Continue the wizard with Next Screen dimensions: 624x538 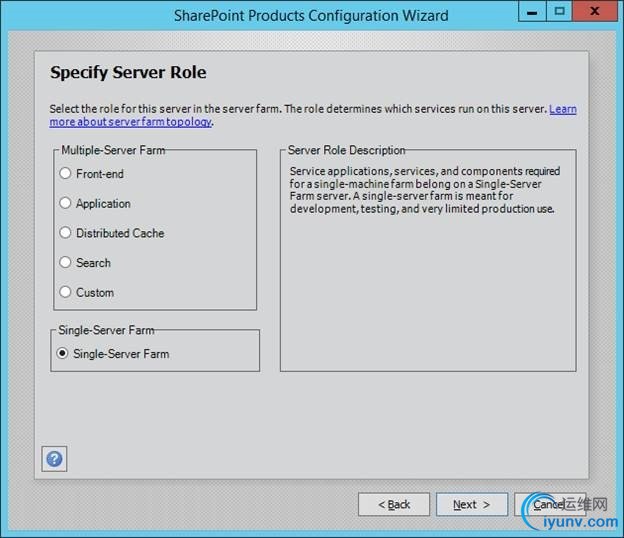pos(472,504)
